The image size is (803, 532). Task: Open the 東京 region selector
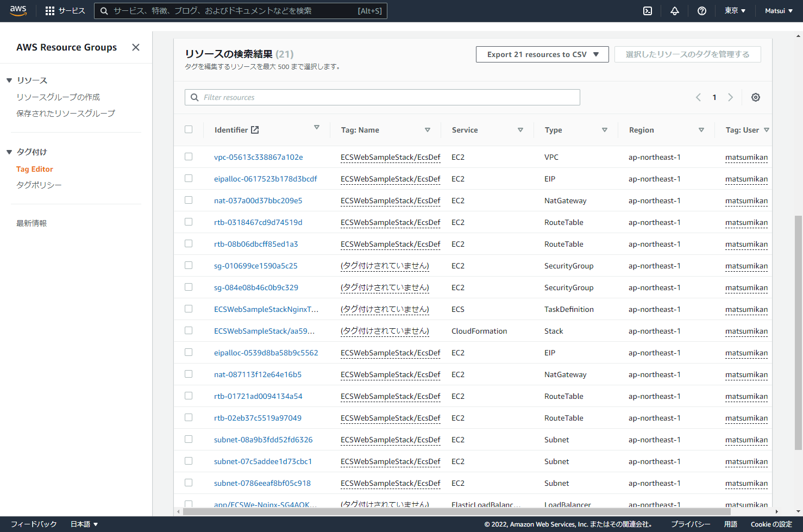click(735, 11)
